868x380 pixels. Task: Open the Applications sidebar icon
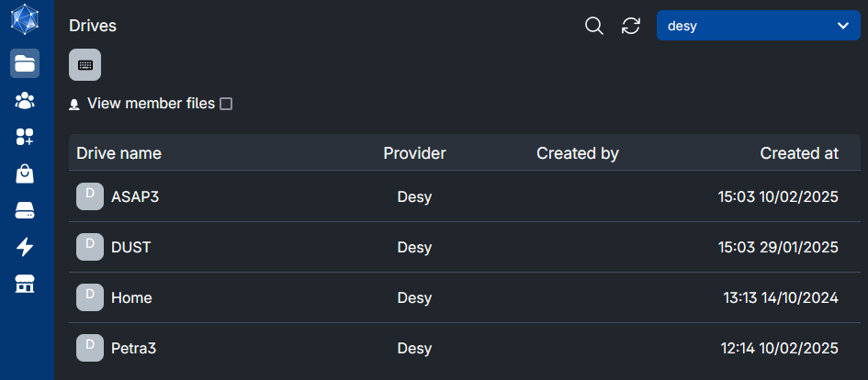point(25,137)
